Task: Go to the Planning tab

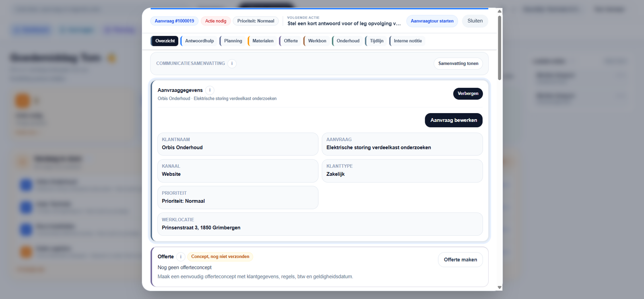Action: [233, 41]
